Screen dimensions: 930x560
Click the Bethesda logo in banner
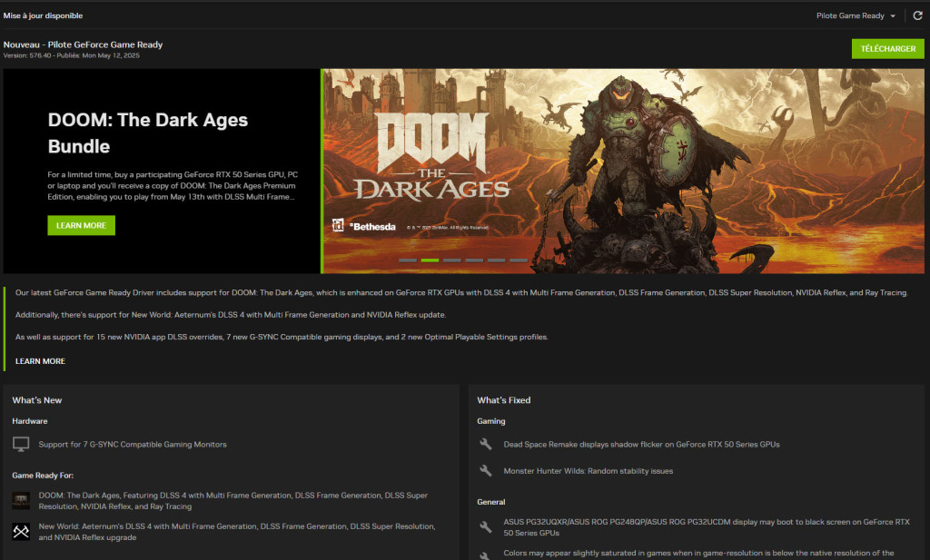coord(372,226)
